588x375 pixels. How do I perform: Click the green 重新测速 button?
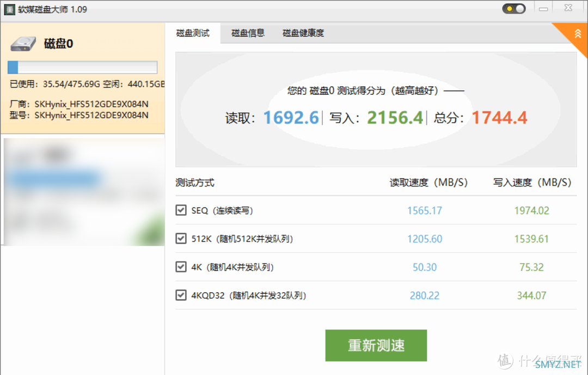pos(376,346)
